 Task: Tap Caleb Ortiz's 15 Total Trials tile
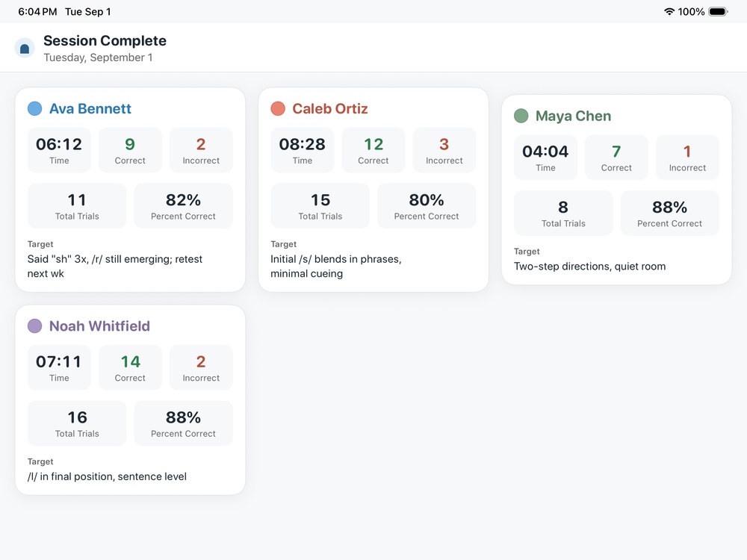[x=320, y=206]
